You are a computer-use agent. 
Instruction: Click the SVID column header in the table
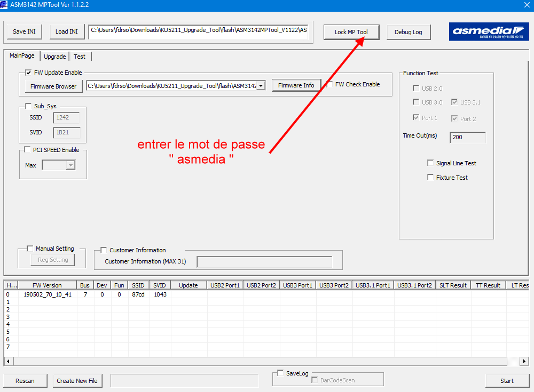pos(159,285)
